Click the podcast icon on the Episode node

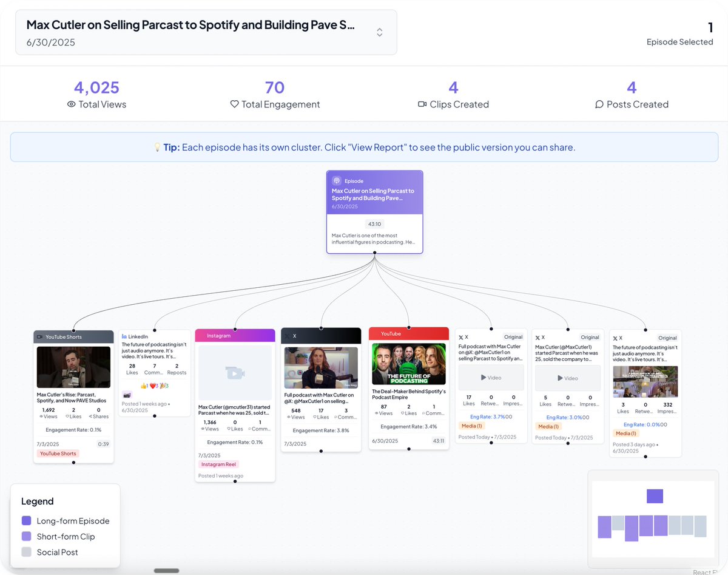point(336,181)
